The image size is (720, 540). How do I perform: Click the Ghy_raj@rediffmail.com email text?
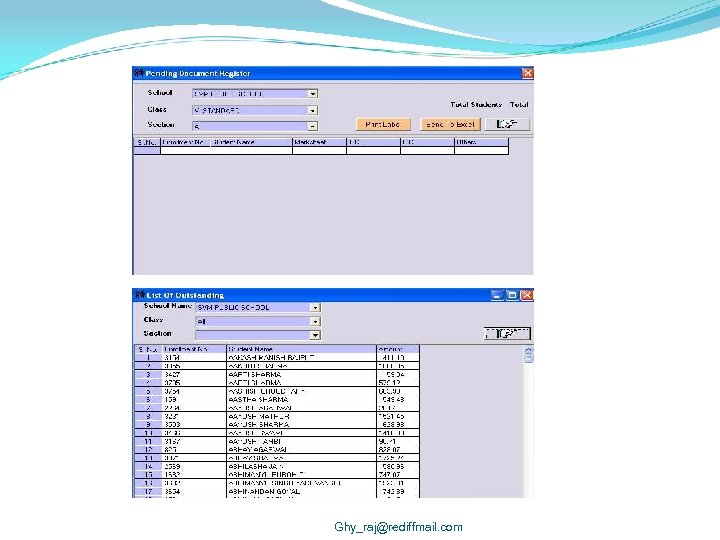398,527
